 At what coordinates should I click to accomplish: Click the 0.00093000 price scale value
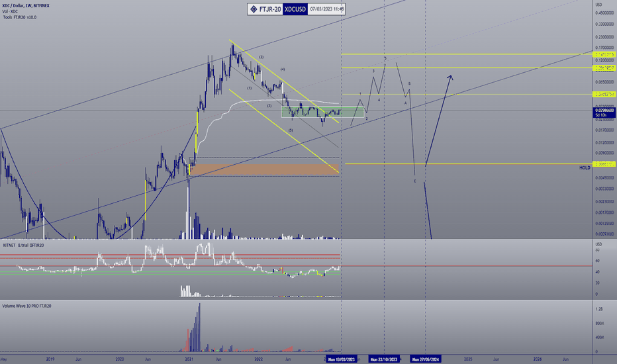coord(604,234)
